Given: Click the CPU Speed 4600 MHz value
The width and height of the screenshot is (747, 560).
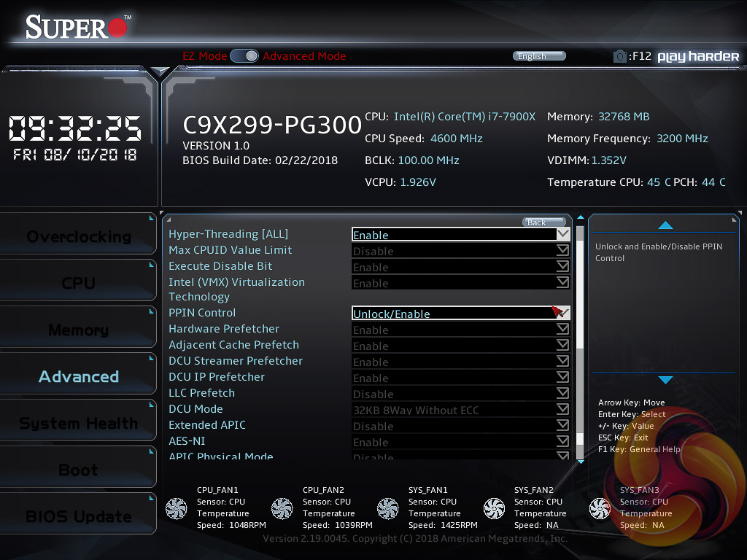Looking at the screenshot, I should (457, 139).
